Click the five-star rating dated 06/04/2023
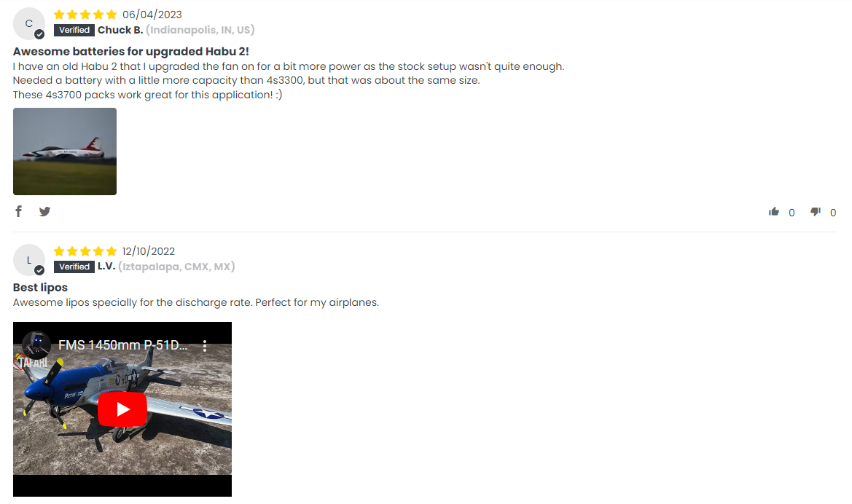The height and width of the screenshot is (504, 852). 85,15
